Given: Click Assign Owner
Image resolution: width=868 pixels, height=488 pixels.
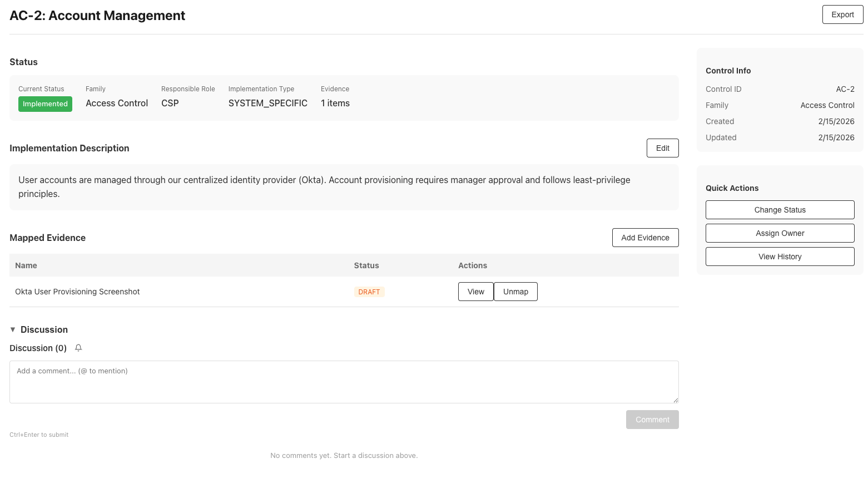Looking at the screenshot, I should (x=780, y=233).
